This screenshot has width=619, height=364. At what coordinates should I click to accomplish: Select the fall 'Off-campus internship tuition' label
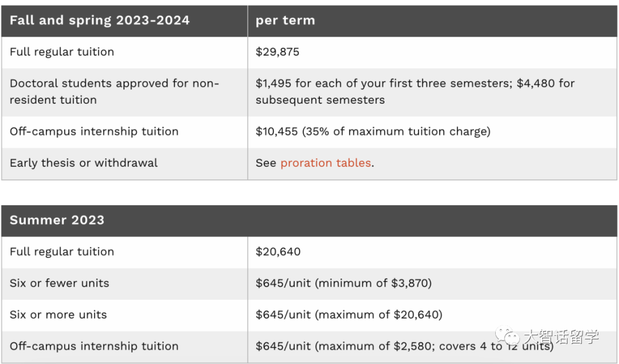tap(94, 131)
